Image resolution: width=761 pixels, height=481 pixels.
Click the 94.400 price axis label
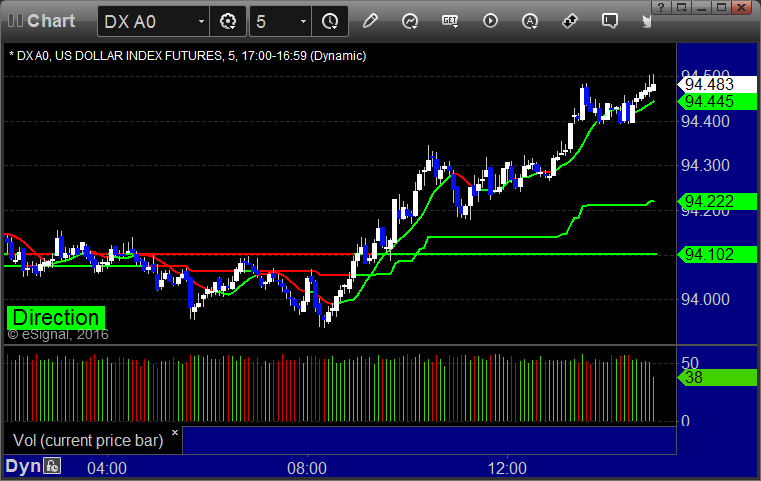tap(705, 121)
